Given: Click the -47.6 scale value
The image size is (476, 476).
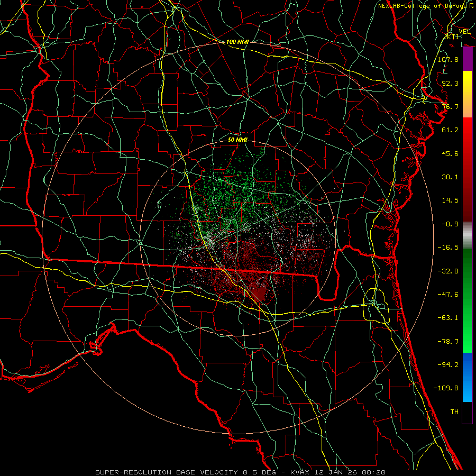Looking at the screenshot, I should point(448,294).
